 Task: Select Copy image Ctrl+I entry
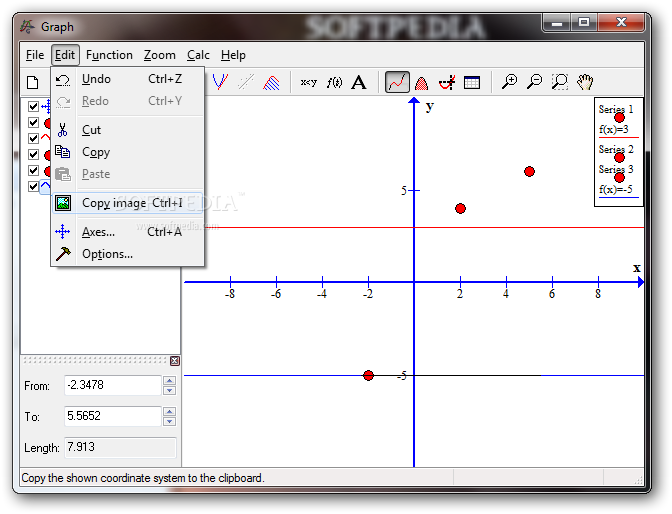point(127,203)
